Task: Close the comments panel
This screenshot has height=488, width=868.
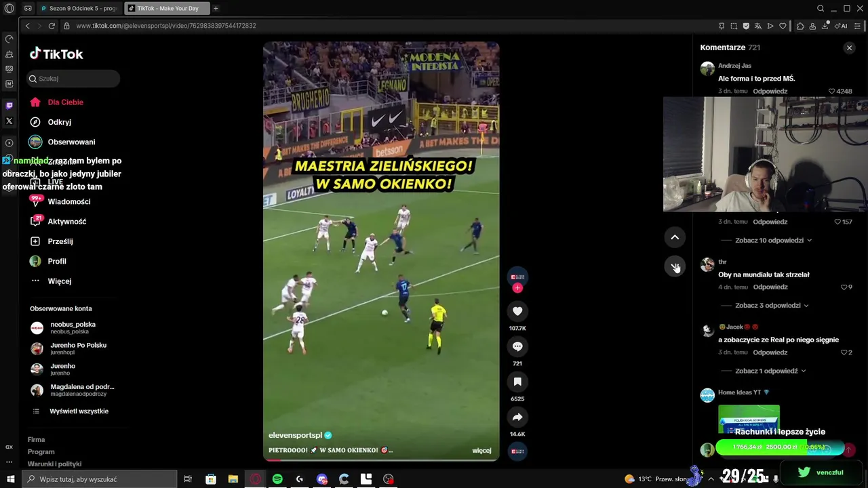Action: tap(849, 47)
